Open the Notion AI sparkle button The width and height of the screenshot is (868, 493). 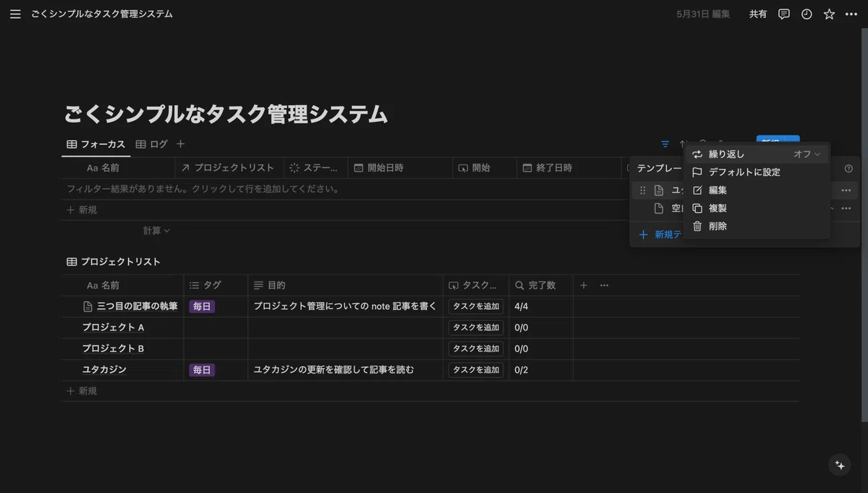point(840,465)
